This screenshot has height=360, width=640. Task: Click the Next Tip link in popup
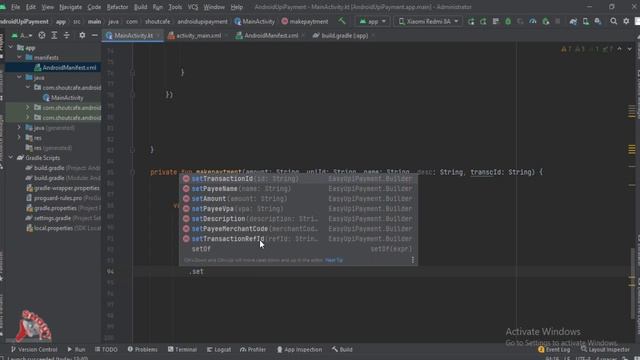click(x=334, y=260)
